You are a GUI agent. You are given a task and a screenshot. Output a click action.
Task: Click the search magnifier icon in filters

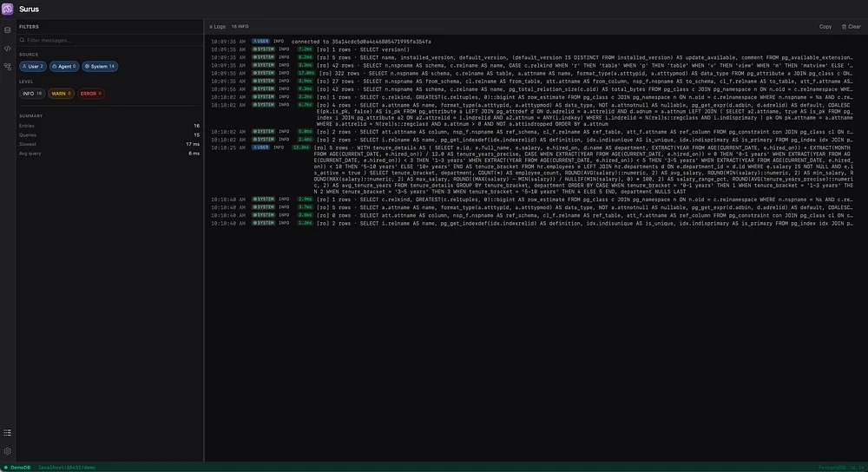(23, 40)
